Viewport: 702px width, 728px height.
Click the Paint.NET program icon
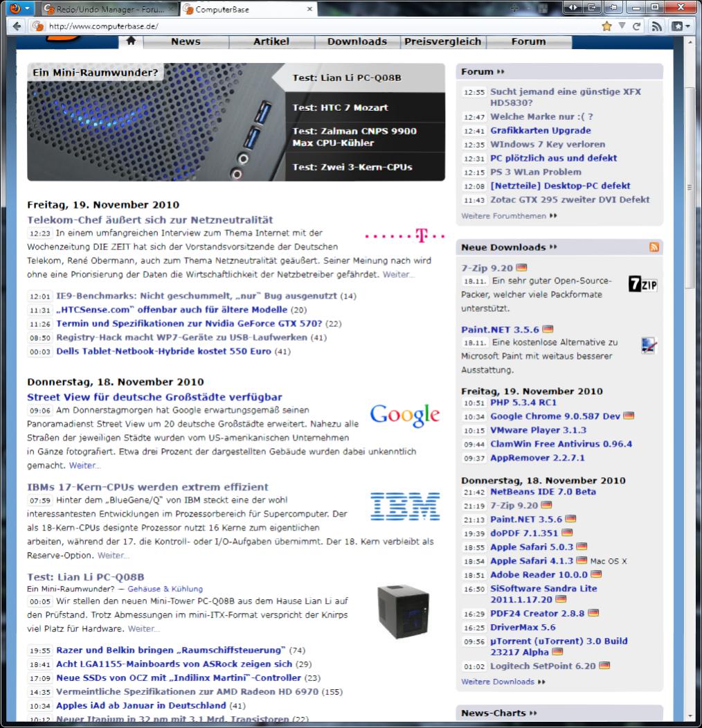pyautogui.click(x=649, y=346)
